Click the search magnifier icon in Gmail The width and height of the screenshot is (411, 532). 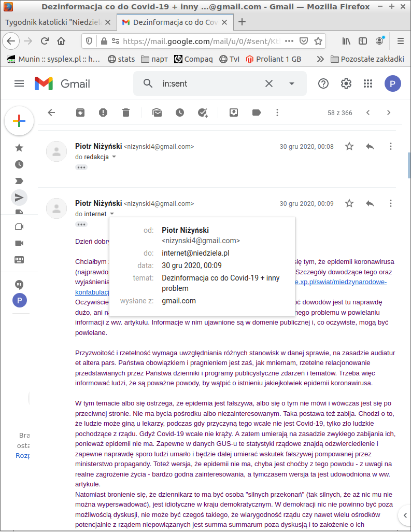[x=148, y=83]
